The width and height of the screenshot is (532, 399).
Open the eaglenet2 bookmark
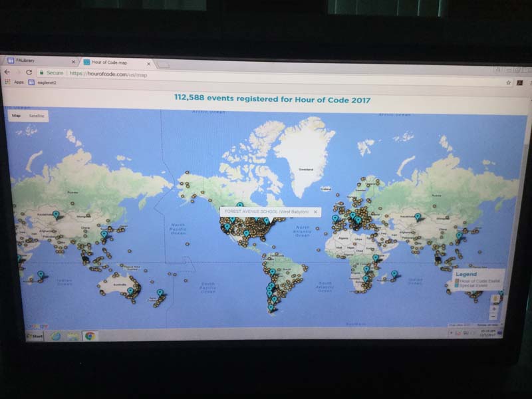point(42,82)
